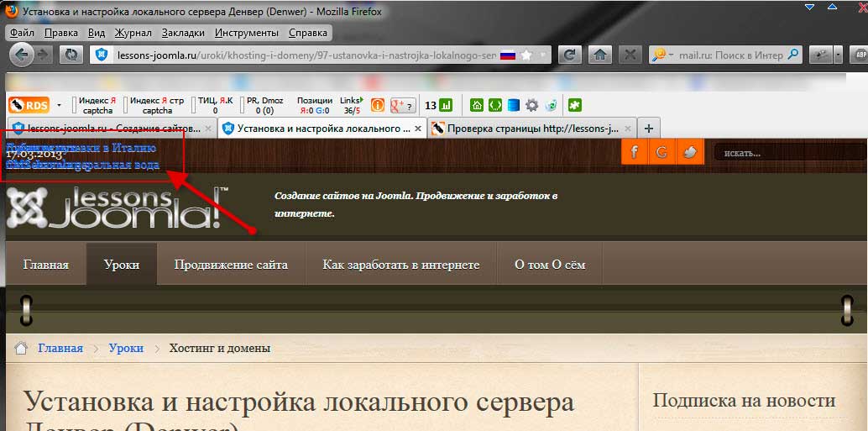Image resolution: width=868 pixels, height=431 pixels.
Task: Open the address bar history dropdown arrow
Action: click(x=543, y=55)
